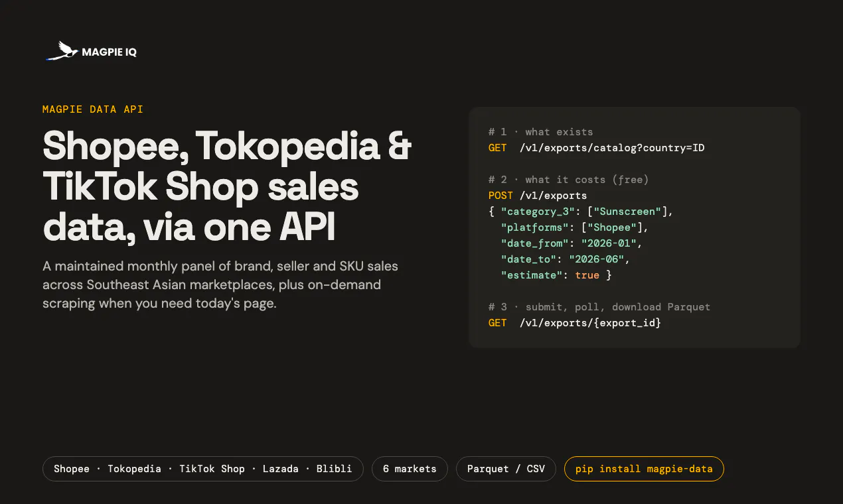Click the MAGPIE IQ brand name text
The height and width of the screenshot is (504, 843).
(x=110, y=52)
